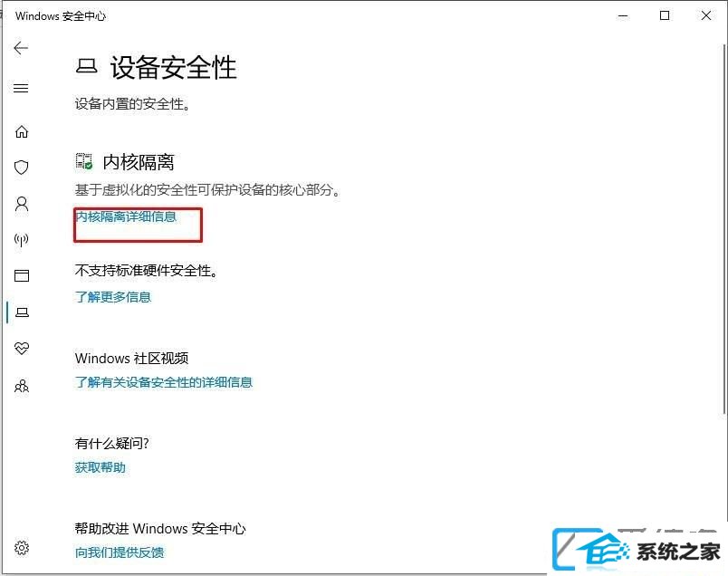Open the hamburger navigation menu
The width and height of the screenshot is (728, 576).
21,88
